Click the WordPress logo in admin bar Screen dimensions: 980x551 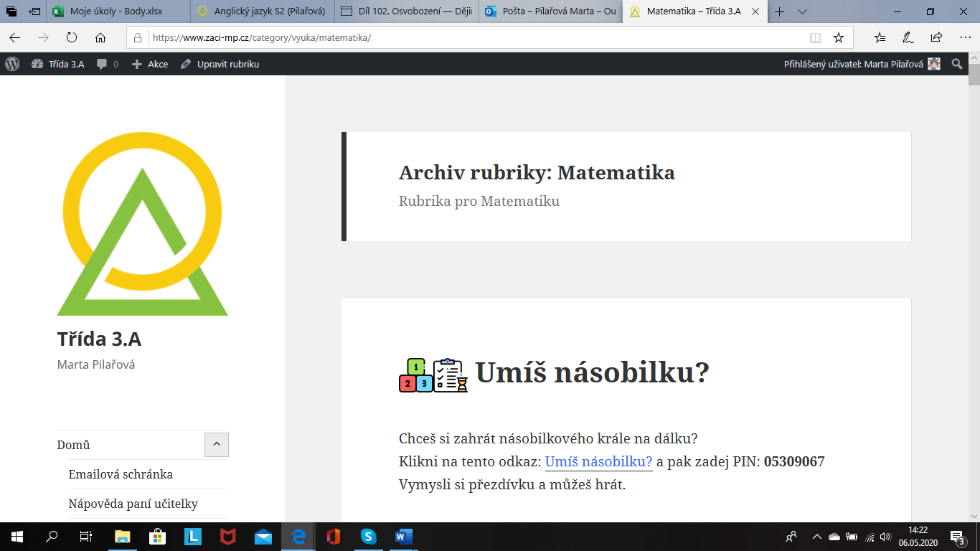[12, 64]
